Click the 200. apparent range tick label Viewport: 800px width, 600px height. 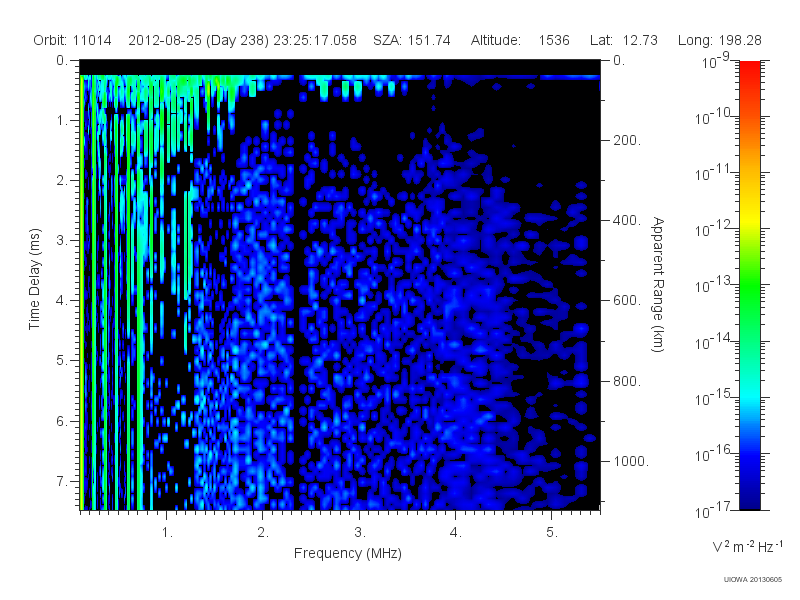[x=627, y=140]
